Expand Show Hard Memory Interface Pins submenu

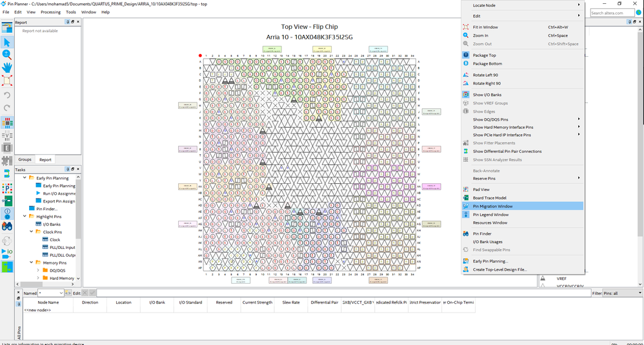tap(523, 127)
